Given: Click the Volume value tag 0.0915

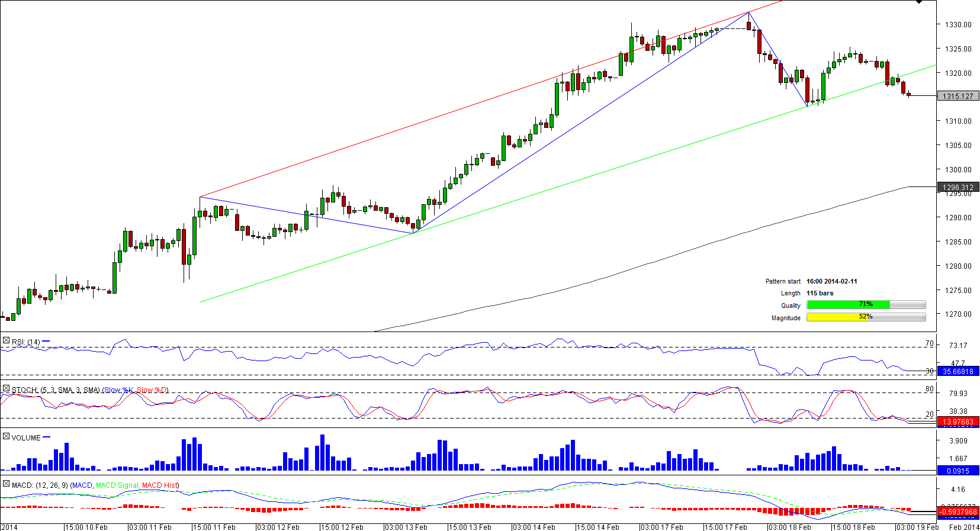Looking at the screenshot, I should (957, 471).
